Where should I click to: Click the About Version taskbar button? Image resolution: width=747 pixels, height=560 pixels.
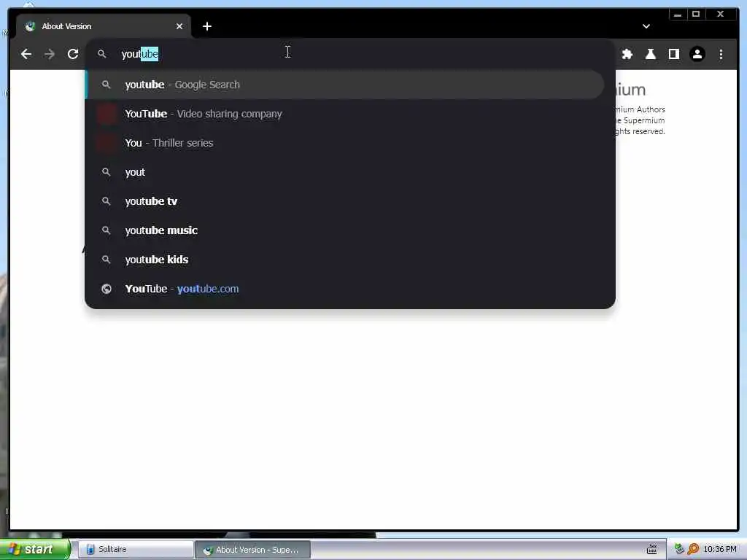[252, 550]
